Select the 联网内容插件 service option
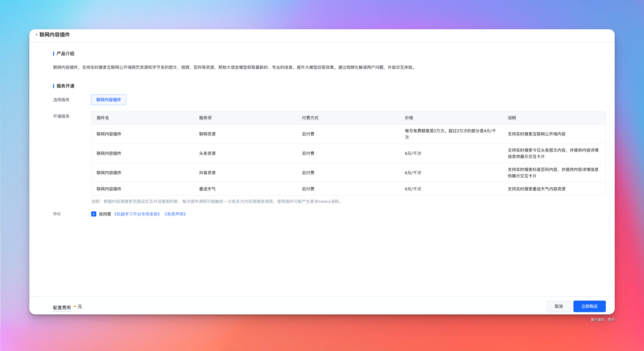Viewport: 644px width, 351px height. (x=108, y=100)
